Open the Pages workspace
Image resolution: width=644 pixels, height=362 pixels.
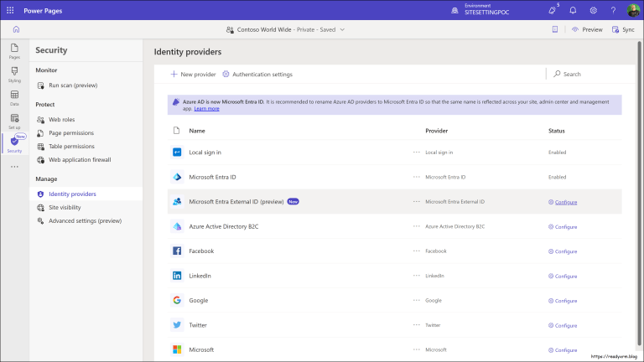pyautogui.click(x=14, y=51)
